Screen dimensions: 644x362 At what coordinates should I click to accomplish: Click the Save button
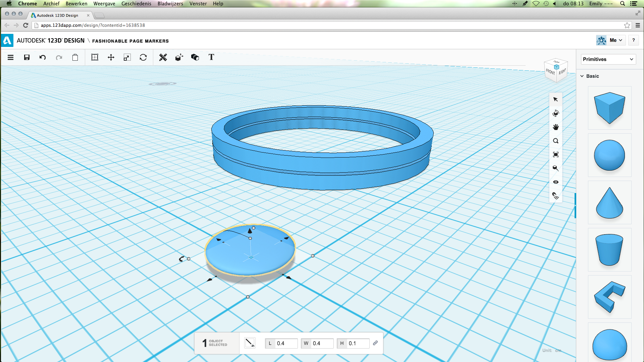click(x=26, y=57)
